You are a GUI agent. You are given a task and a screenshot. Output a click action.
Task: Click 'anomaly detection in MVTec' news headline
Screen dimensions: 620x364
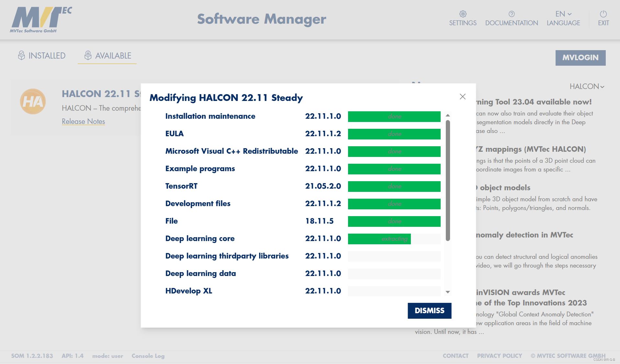[x=524, y=235]
